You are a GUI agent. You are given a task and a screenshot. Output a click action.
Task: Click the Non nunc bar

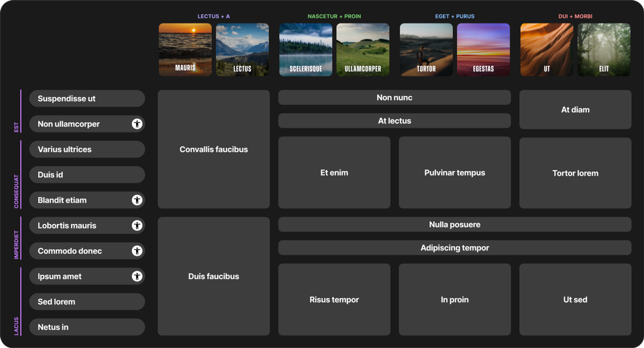[394, 97]
